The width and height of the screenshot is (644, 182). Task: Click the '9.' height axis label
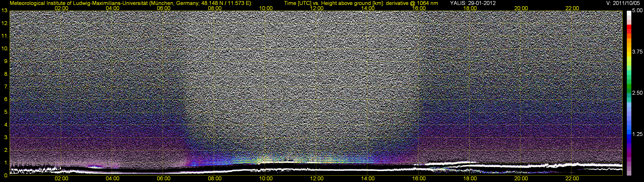click(6, 61)
